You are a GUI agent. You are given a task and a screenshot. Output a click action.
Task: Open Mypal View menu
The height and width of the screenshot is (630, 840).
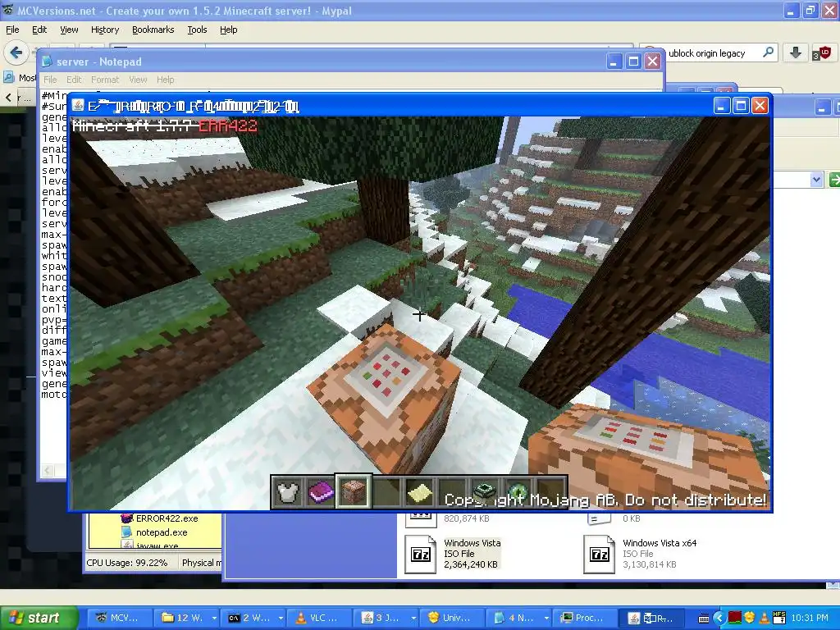click(69, 30)
